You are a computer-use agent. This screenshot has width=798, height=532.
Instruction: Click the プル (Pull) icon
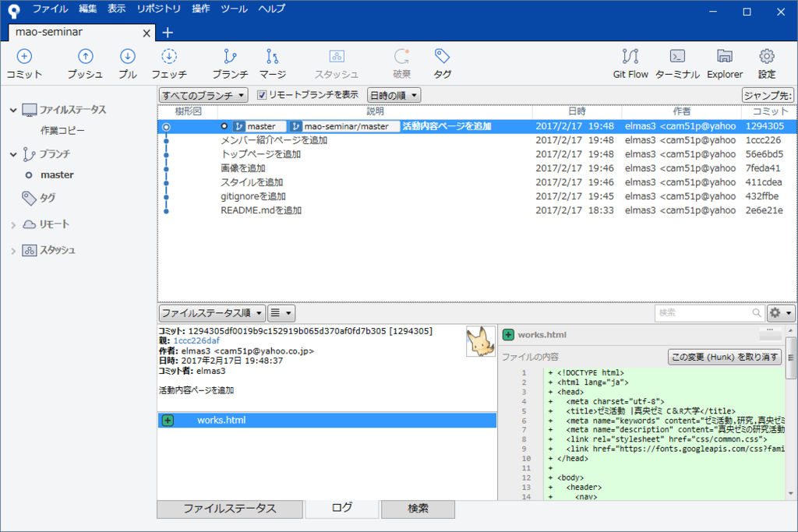point(129,62)
